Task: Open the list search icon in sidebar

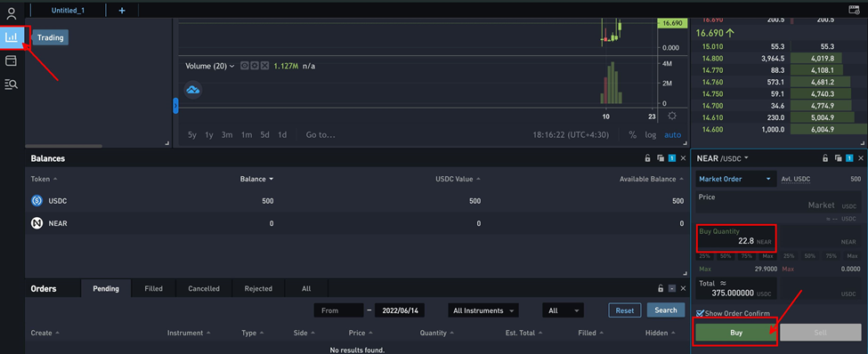Action: (11, 84)
